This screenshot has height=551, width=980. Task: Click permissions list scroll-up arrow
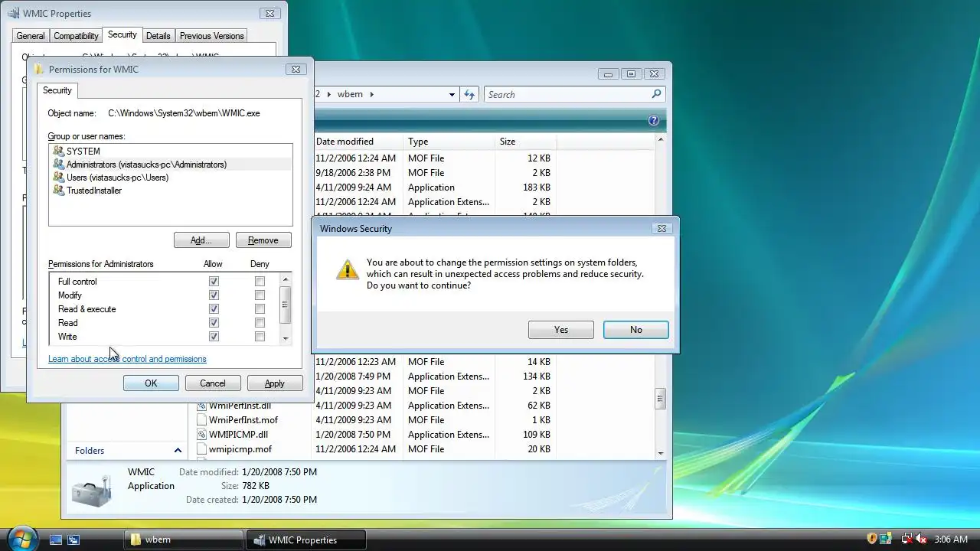286,279
